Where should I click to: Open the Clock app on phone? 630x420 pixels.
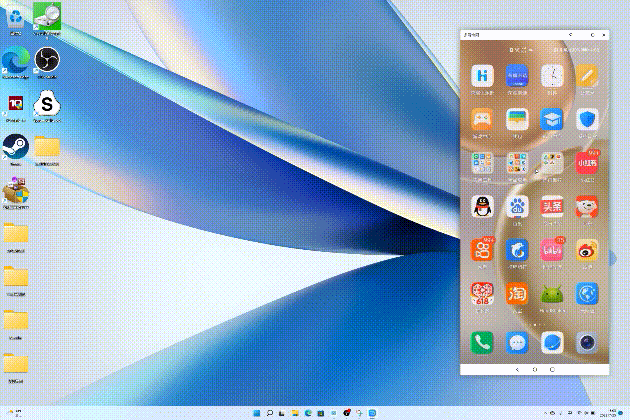tap(552, 75)
